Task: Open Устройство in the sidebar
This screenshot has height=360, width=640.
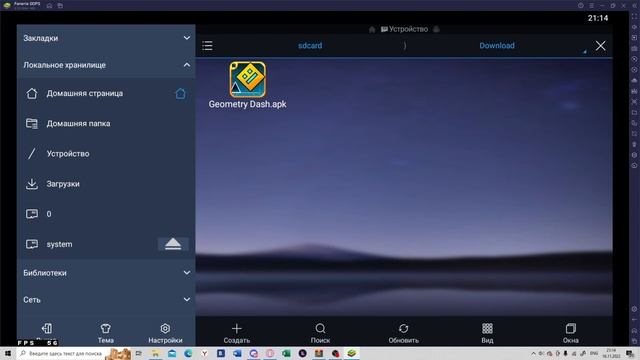Action: click(106, 154)
